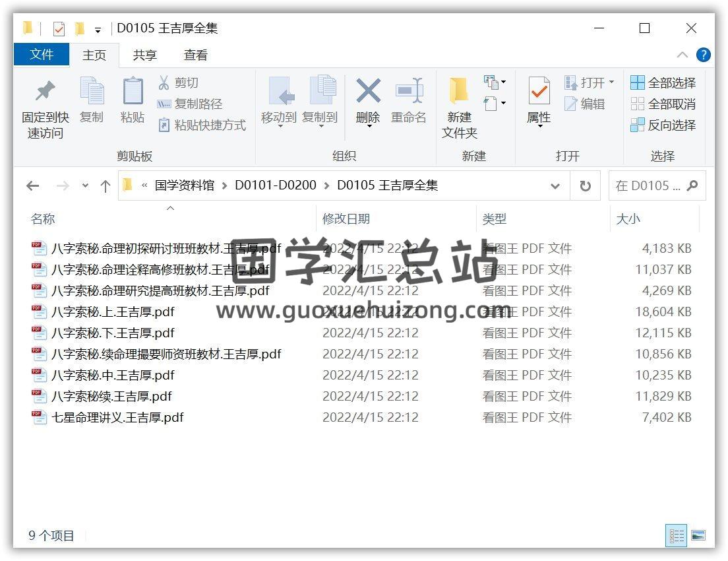This screenshot has width=728, height=561.
Task: Navigate back with left arrow
Action: click(32, 186)
